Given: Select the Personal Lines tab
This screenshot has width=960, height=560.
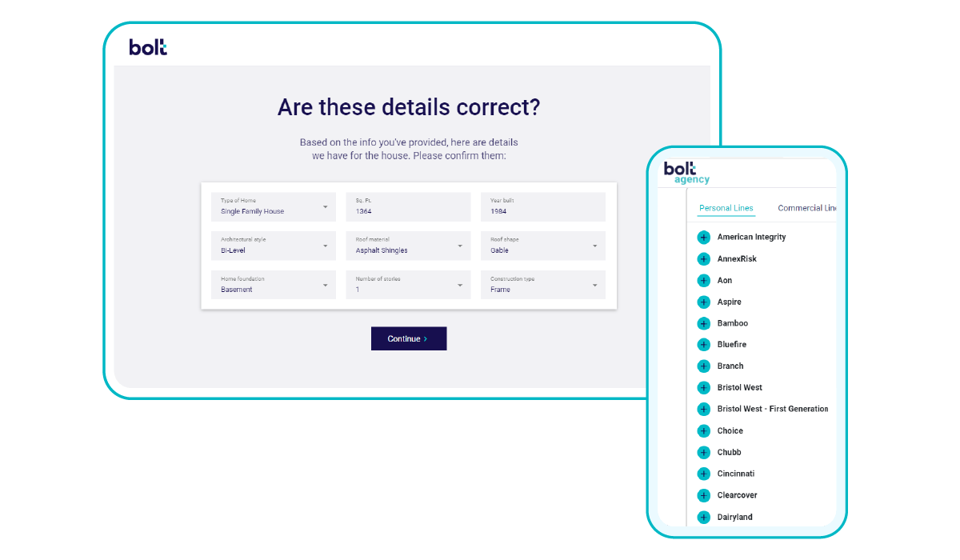Looking at the screenshot, I should [x=725, y=207].
